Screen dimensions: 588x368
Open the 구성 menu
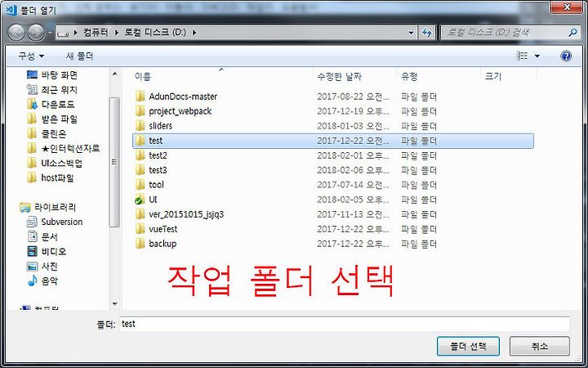[x=31, y=56]
